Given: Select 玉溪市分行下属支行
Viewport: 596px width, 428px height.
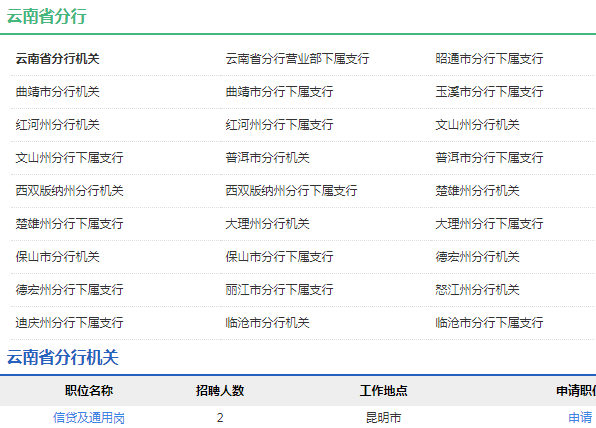Looking at the screenshot, I should 489,92.
